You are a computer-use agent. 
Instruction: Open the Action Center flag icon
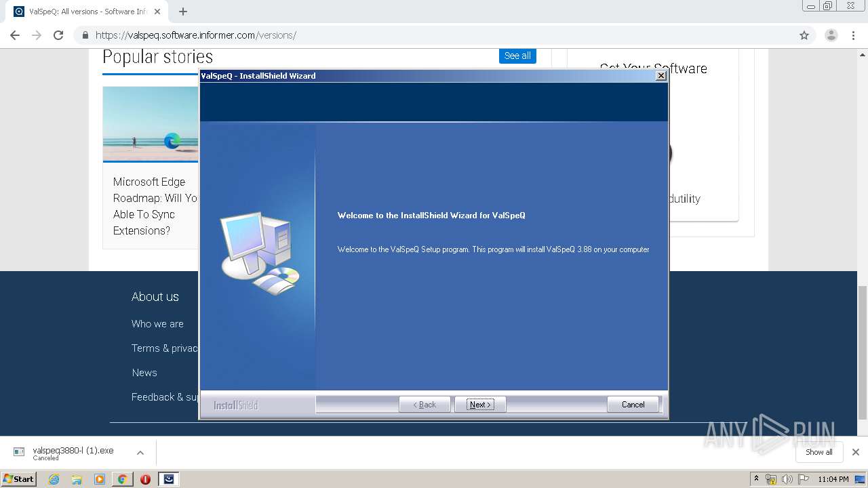coord(804,479)
